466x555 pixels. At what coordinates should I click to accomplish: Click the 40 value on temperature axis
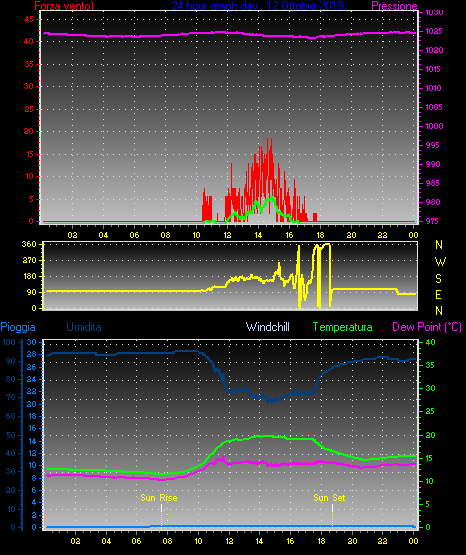pos(430,342)
